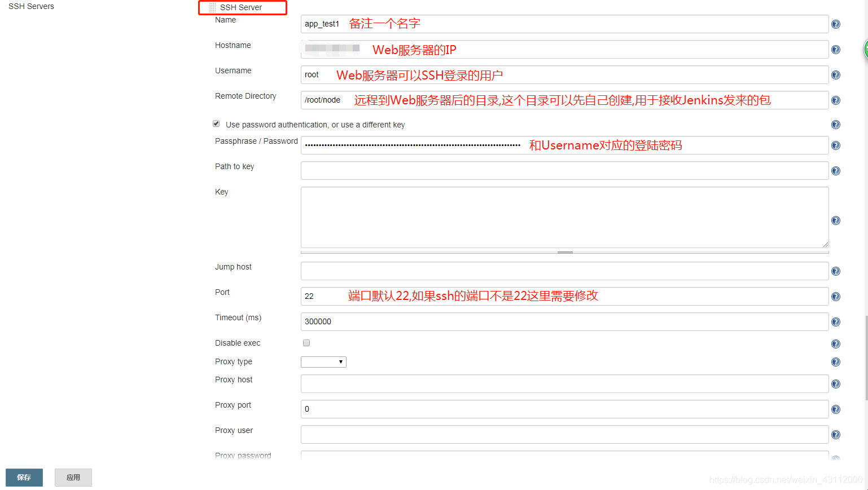Open help for Proxy port field
This screenshot has height=490, width=868.
click(836, 409)
